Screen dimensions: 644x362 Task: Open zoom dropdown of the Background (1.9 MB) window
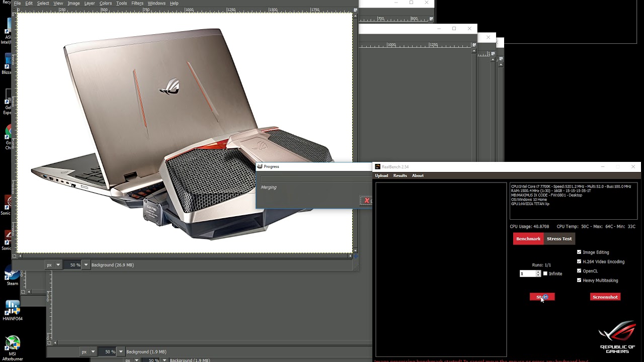121,352
